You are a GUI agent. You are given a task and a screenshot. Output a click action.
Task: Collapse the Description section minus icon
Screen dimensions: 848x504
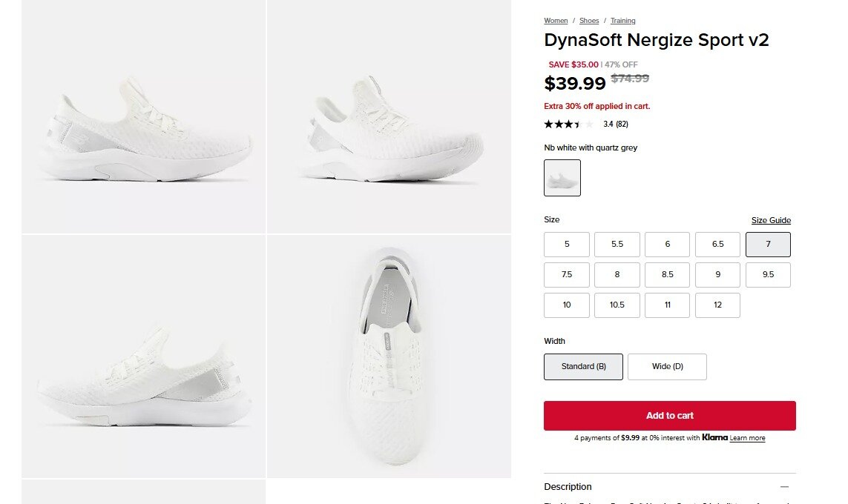[x=784, y=487]
